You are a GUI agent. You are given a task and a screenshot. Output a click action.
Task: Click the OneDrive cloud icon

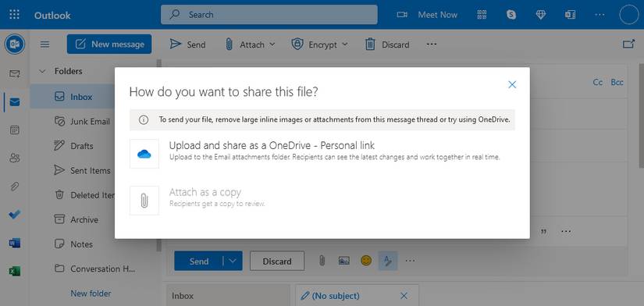144,154
